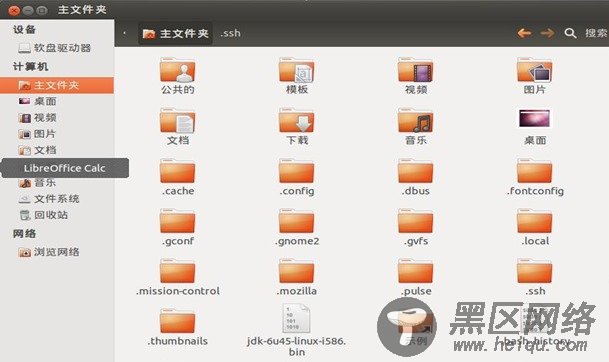Select the .gvfs folder

(416, 227)
